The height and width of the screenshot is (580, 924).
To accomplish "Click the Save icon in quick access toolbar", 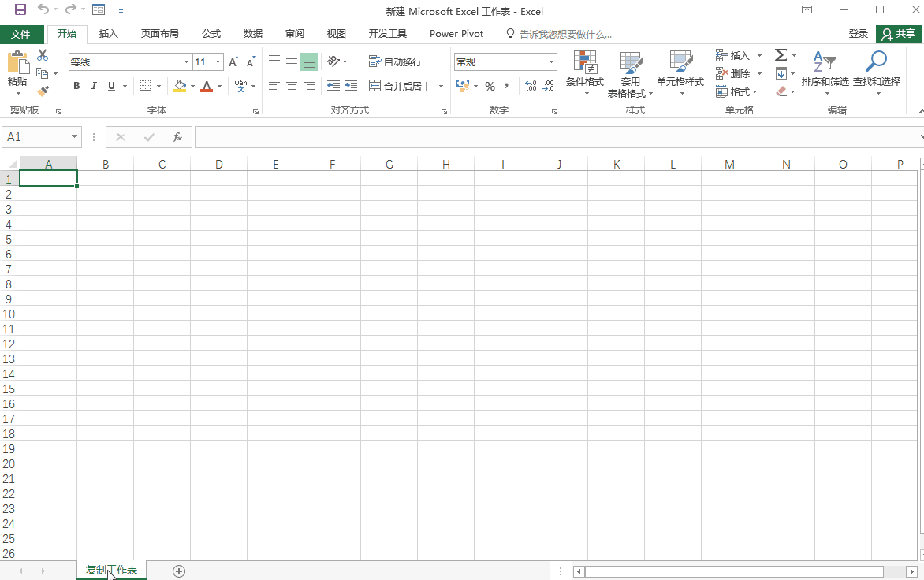I will tap(20, 9).
